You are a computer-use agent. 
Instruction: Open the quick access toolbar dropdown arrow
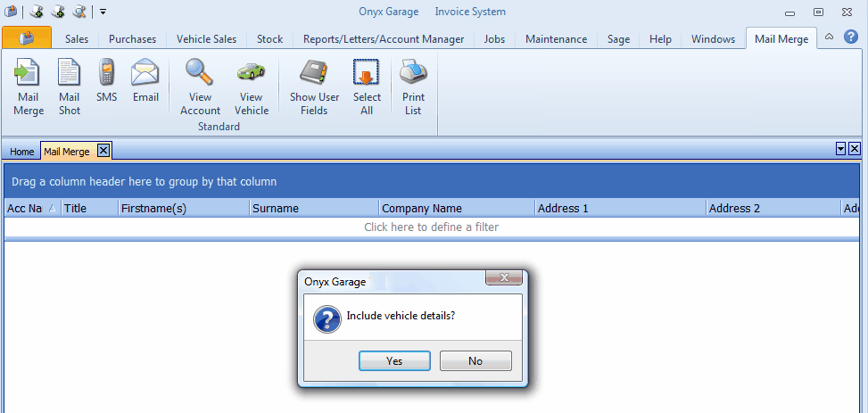click(x=103, y=11)
